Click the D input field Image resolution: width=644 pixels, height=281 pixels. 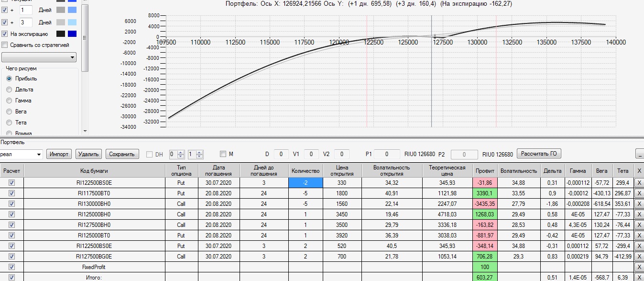(281, 154)
